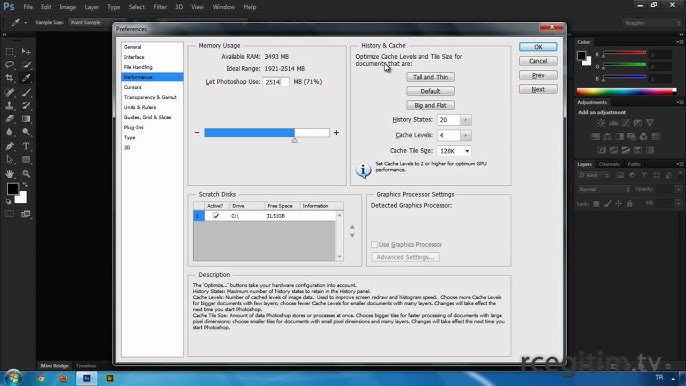Select the Rectangular Marquee tool
The image size is (686, 386).
[10, 52]
